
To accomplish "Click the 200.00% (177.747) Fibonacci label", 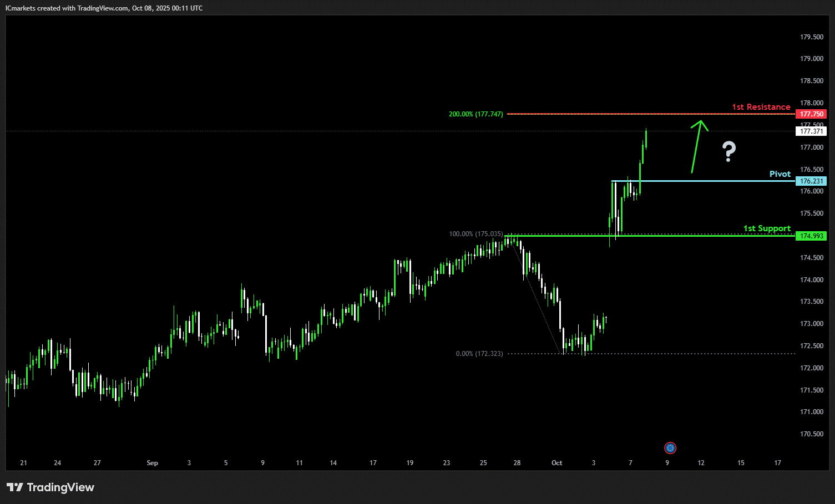I will point(475,114).
